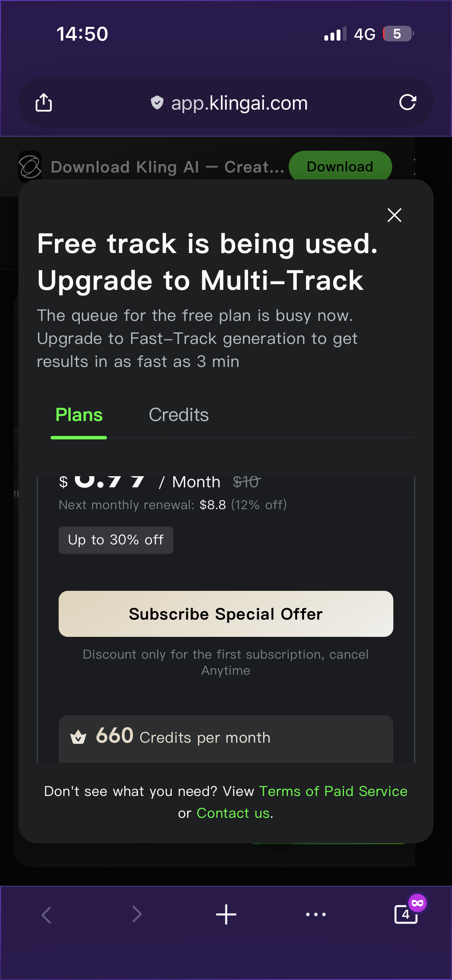Close the upgrade popup with the X

tap(394, 215)
